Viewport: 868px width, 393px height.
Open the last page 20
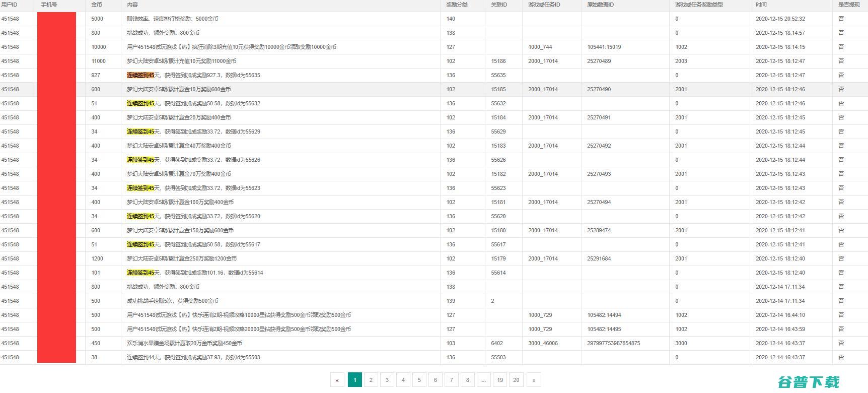(516, 380)
